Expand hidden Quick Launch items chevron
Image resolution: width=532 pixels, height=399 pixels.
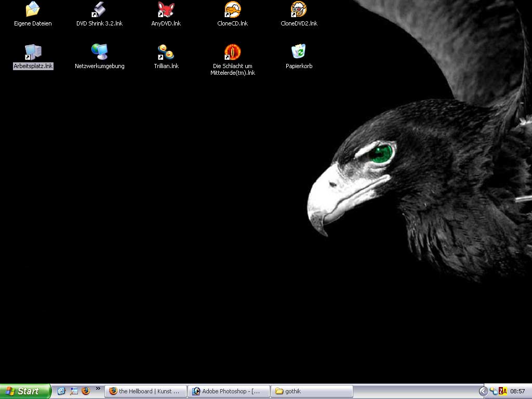(x=98, y=389)
